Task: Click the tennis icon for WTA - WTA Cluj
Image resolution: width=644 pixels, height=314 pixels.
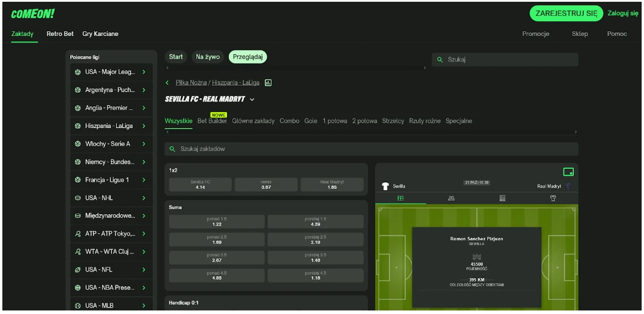Action: (x=78, y=251)
